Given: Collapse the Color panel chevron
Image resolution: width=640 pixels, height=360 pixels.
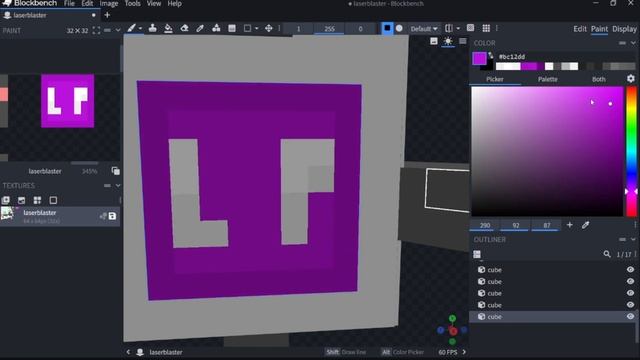Looking at the screenshot, I should 633,43.
